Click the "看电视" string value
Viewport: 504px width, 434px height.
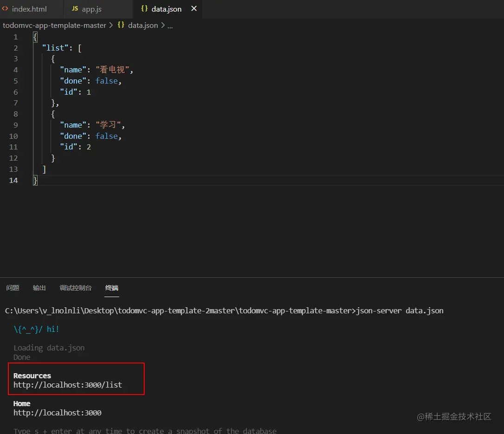coord(113,70)
